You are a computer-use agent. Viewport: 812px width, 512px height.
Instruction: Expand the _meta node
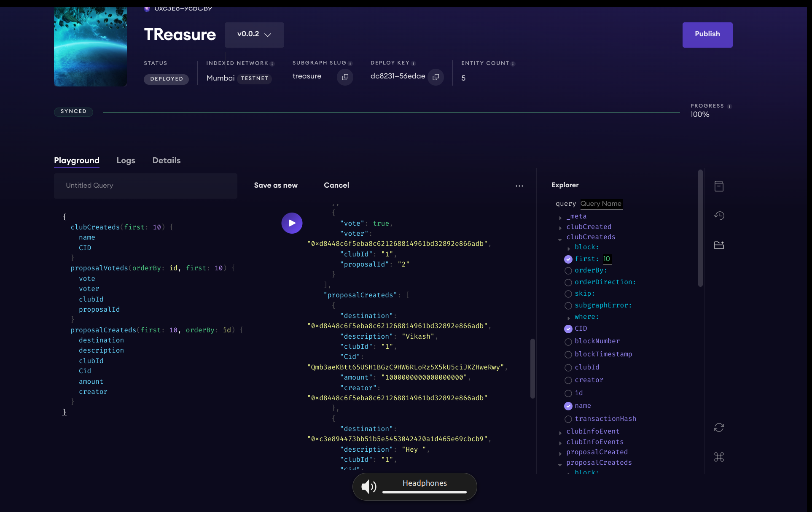560,218
